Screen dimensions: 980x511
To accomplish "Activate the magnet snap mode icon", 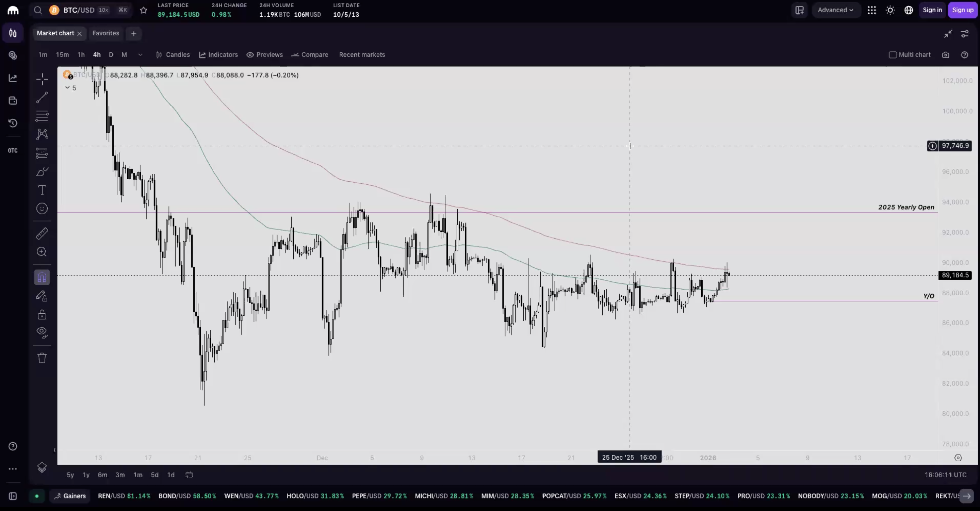I will (42, 277).
